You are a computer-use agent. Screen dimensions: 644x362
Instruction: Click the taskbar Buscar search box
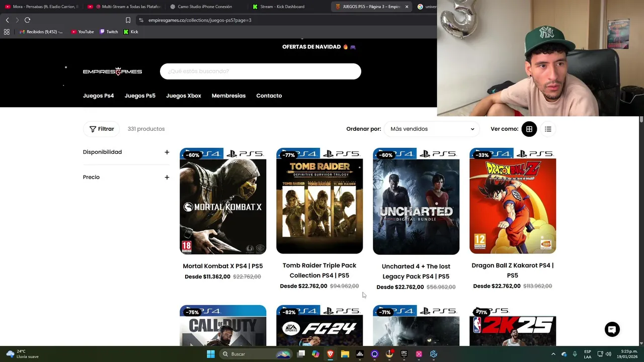257,354
